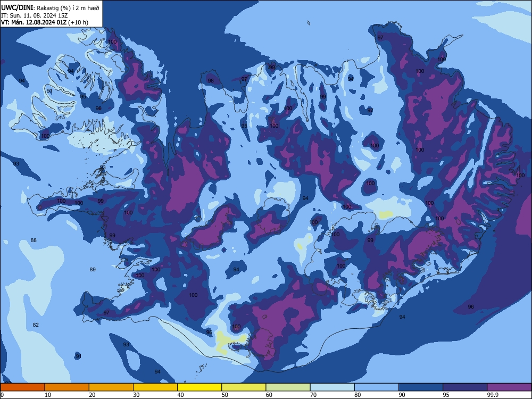Select the legend tick label '60'
532x399 pixels.
tap(269, 395)
